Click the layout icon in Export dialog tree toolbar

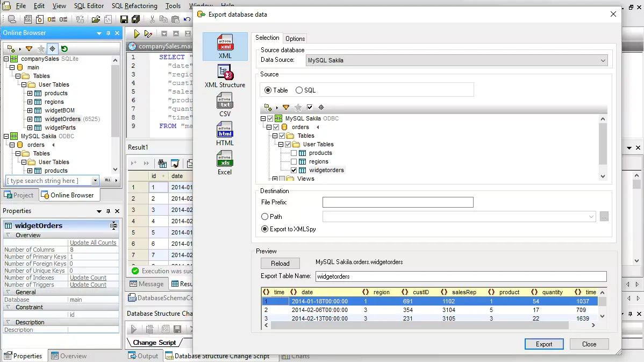pyautogui.click(x=269, y=108)
